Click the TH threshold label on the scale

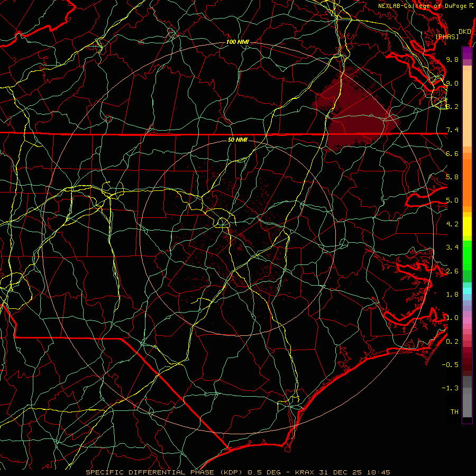454,412
